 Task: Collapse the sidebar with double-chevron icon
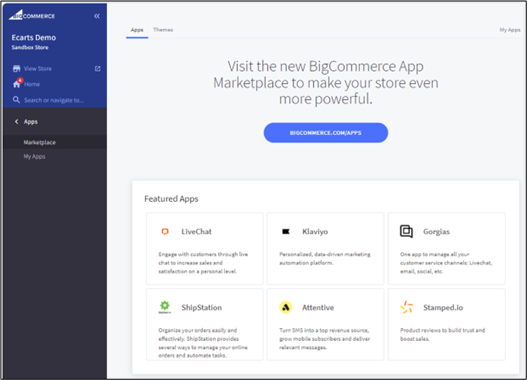coord(97,16)
